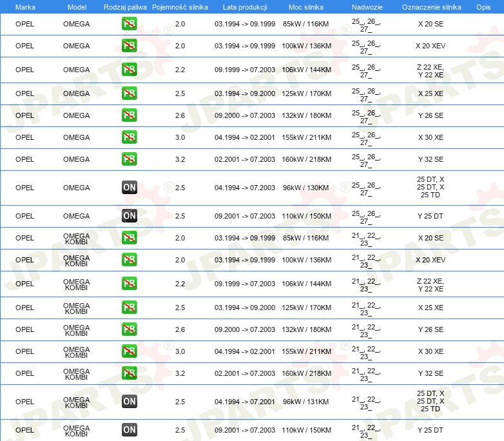Click 03.1994 -> 09.2000 dates in OMEGA KOMBI row
The image size is (504, 441).
(245, 308)
